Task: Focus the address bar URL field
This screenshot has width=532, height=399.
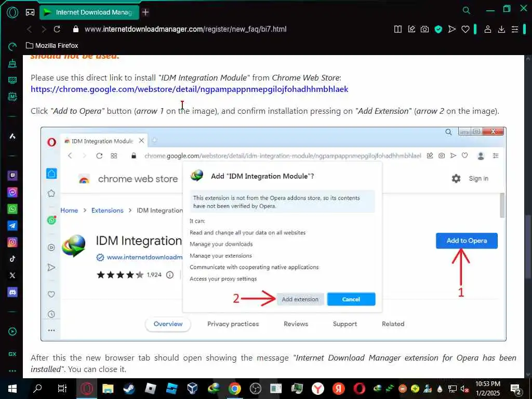Action: coord(185,29)
